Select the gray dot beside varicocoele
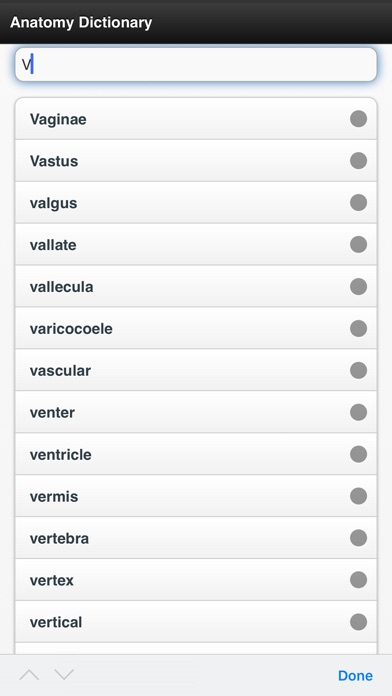The height and width of the screenshot is (696, 392). tap(358, 328)
